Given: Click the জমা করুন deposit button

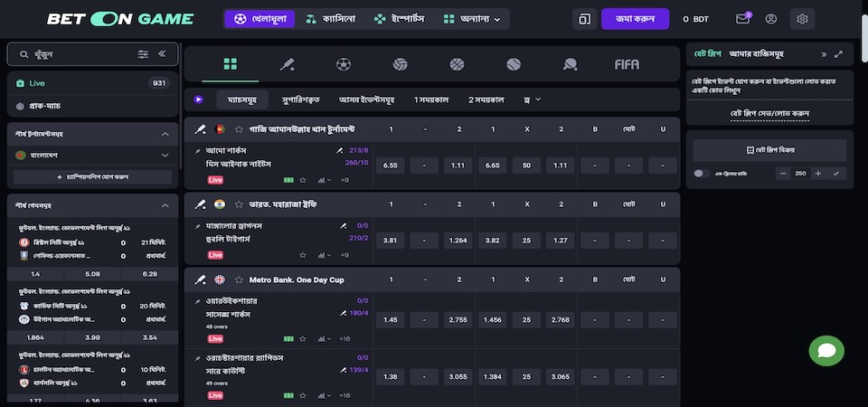Looking at the screenshot, I should pos(635,19).
